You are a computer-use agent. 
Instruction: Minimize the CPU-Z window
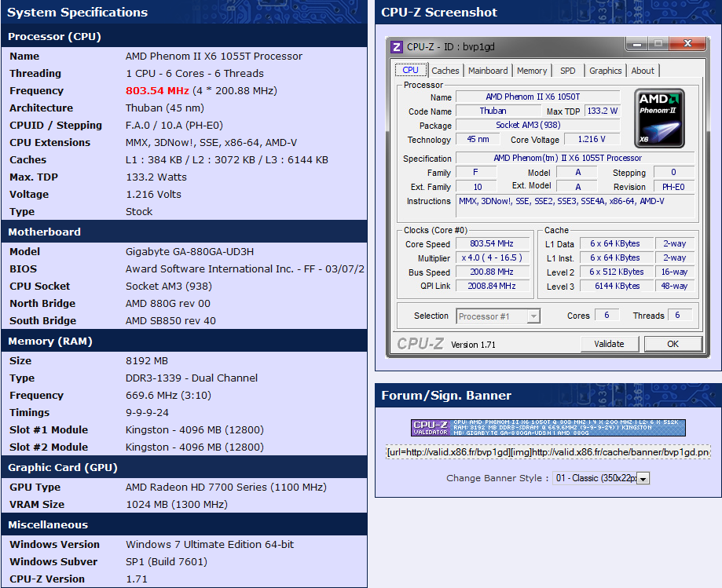[x=637, y=44]
